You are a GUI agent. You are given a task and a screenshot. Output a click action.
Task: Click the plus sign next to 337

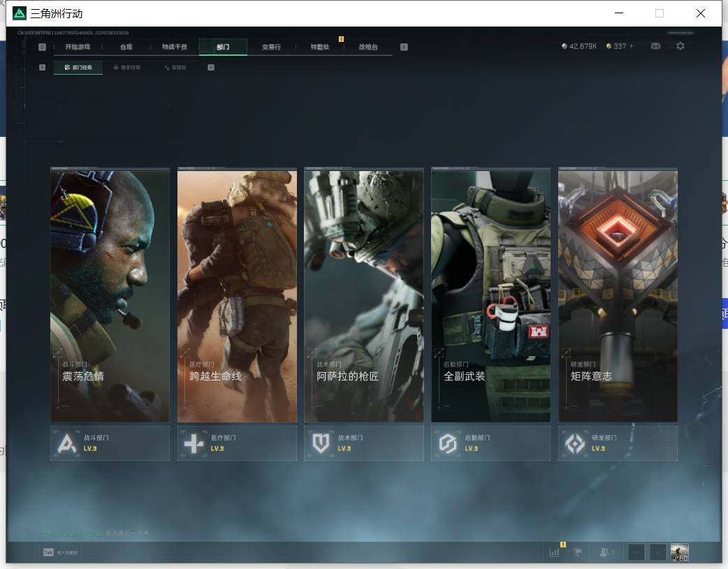coord(632,46)
